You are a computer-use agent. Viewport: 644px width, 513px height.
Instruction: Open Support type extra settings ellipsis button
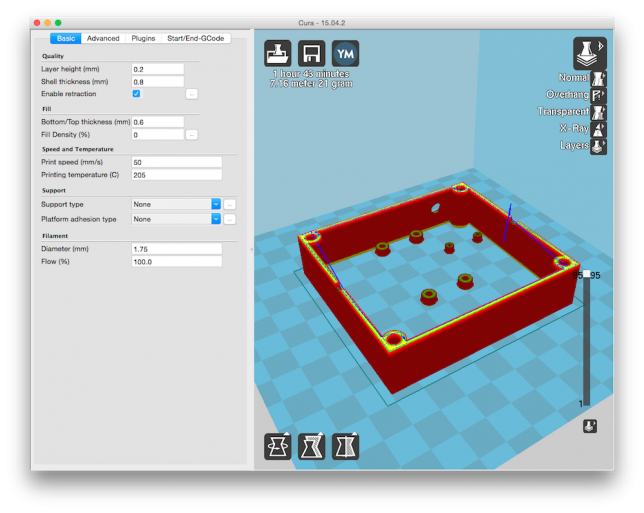(229, 204)
